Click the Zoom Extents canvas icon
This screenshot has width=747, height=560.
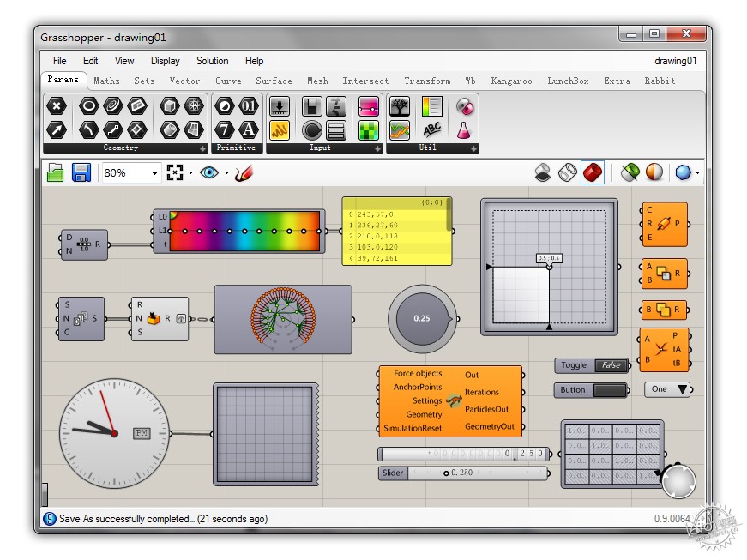tap(175, 172)
